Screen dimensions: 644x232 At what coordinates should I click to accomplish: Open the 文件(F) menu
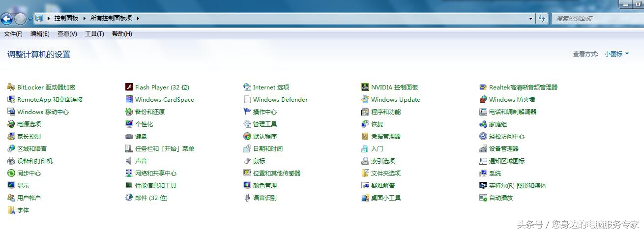tap(13, 34)
